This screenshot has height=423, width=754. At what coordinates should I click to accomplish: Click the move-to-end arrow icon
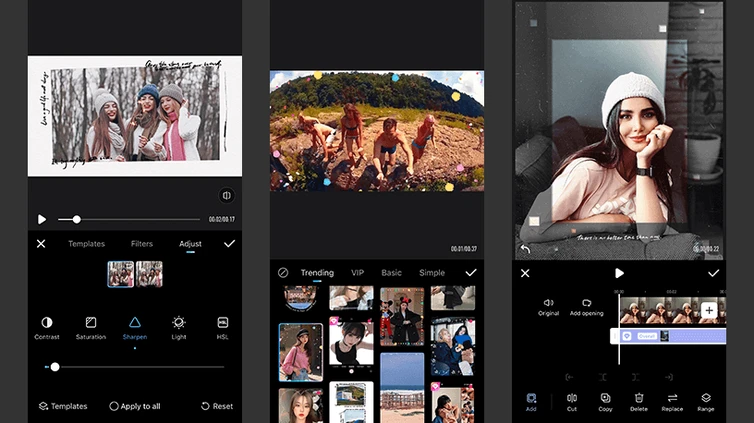(669, 377)
